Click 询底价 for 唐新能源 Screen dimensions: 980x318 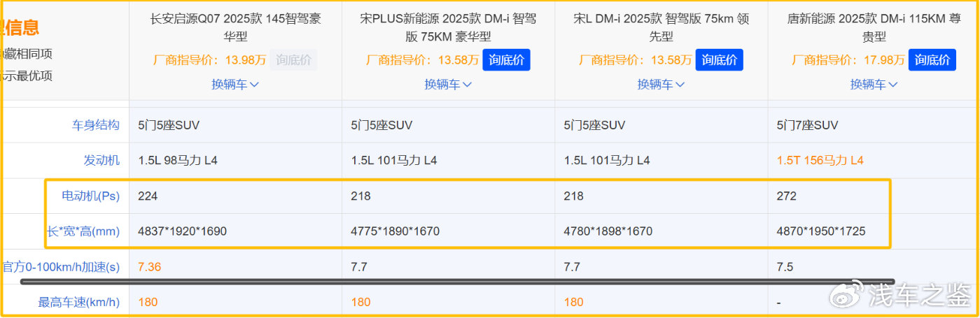(x=932, y=60)
